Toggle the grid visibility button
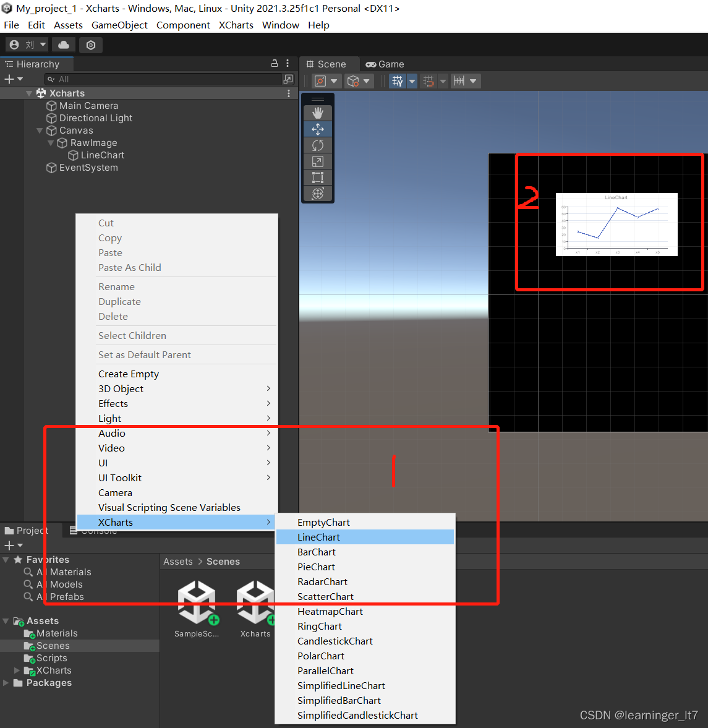This screenshot has height=728, width=708. (398, 81)
